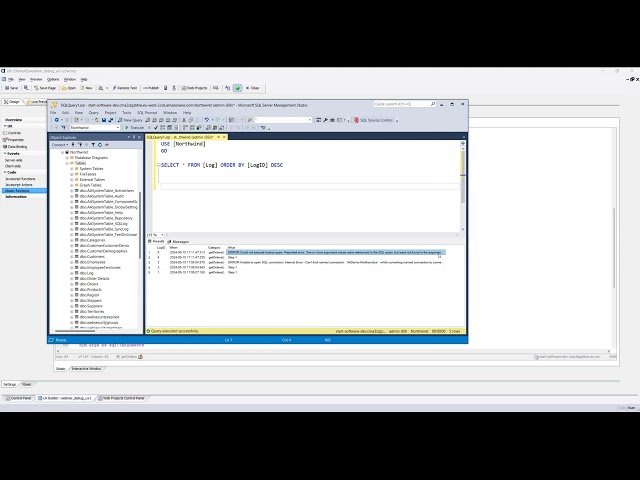Click the LogID column header in results
The height and width of the screenshot is (480, 640).
point(161,248)
